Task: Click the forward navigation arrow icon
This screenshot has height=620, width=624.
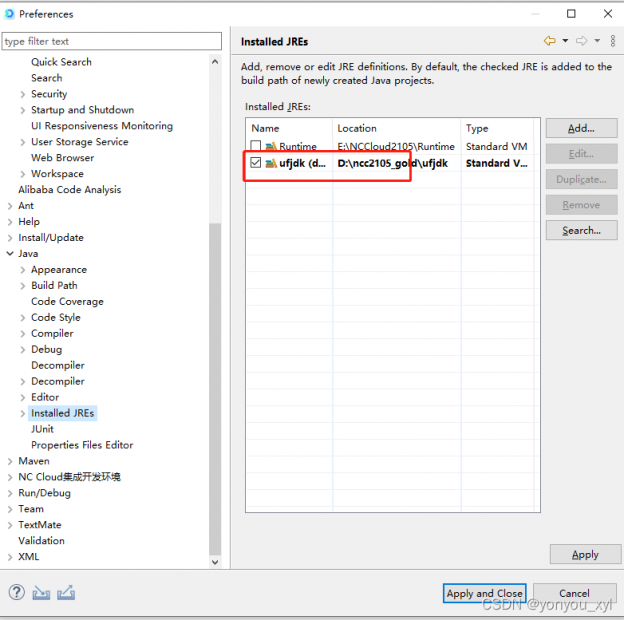Action: point(581,41)
